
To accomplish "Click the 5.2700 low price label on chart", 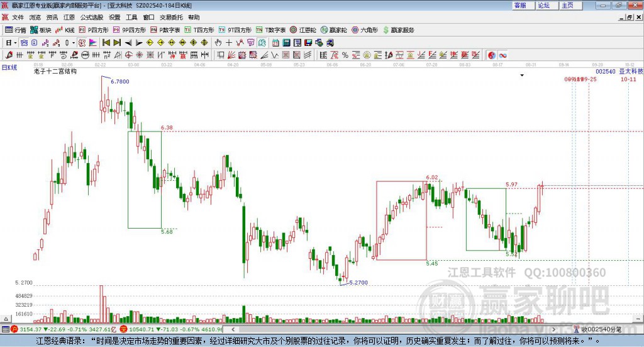I will coord(358,283).
